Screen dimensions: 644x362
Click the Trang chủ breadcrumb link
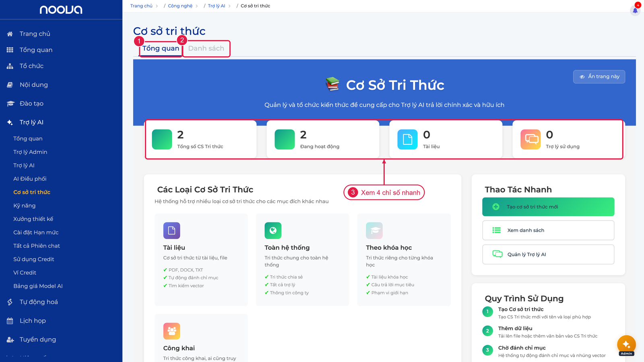pyautogui.click(x=141, y=6)
